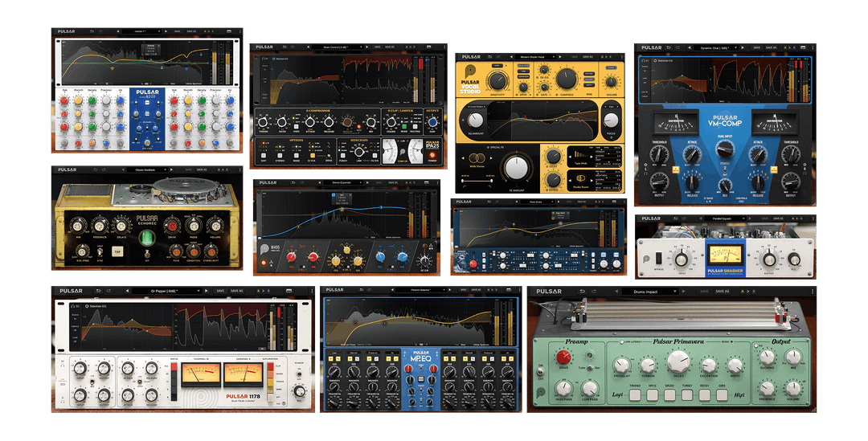
Task: Open the Dr Pepper preset dropdown
Action: (166, 291)
